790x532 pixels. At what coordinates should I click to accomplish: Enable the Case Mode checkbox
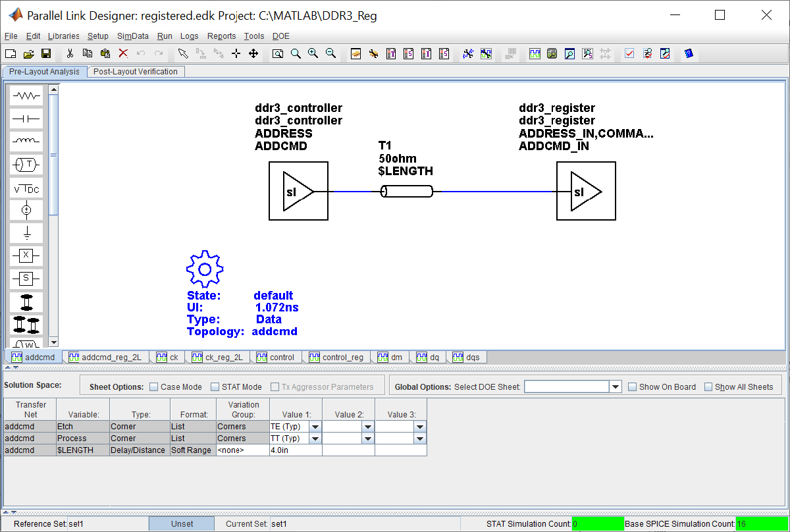click(x=154, y=387)
